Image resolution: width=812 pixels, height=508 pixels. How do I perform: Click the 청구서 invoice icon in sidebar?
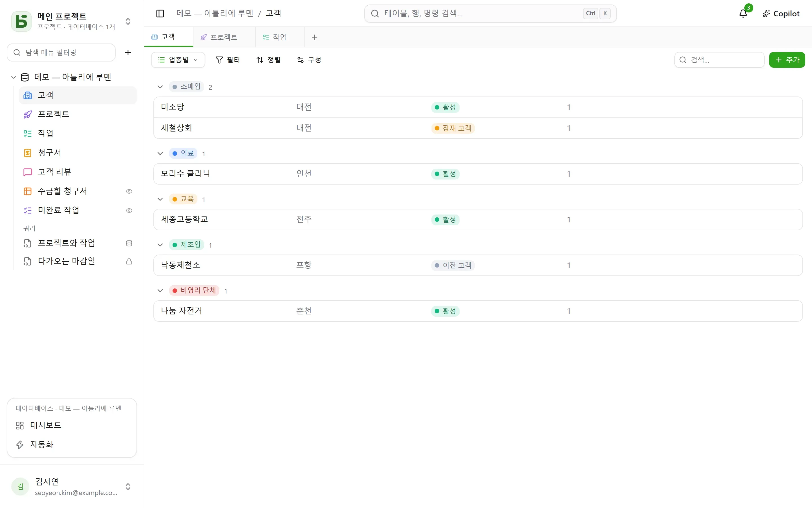28,153
